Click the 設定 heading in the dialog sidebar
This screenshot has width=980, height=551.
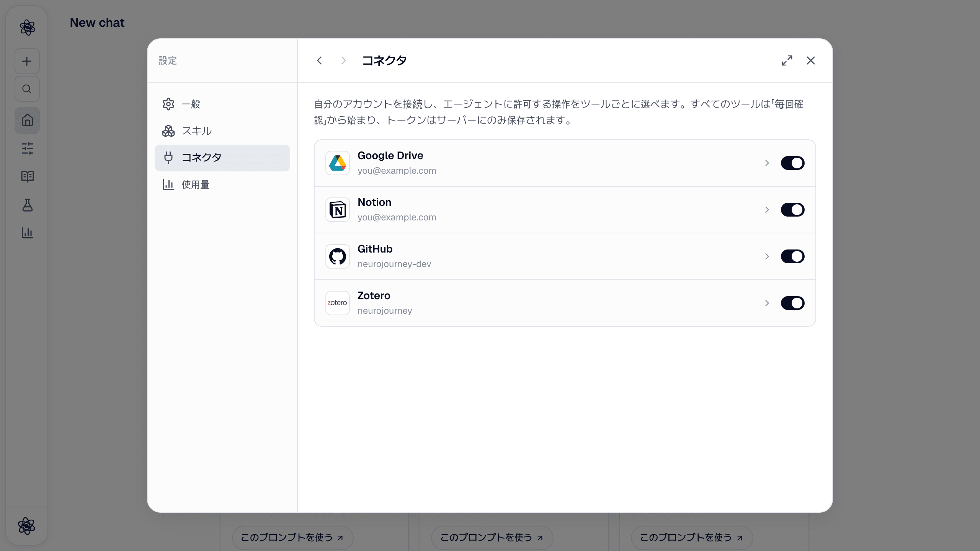pos(168,60)
